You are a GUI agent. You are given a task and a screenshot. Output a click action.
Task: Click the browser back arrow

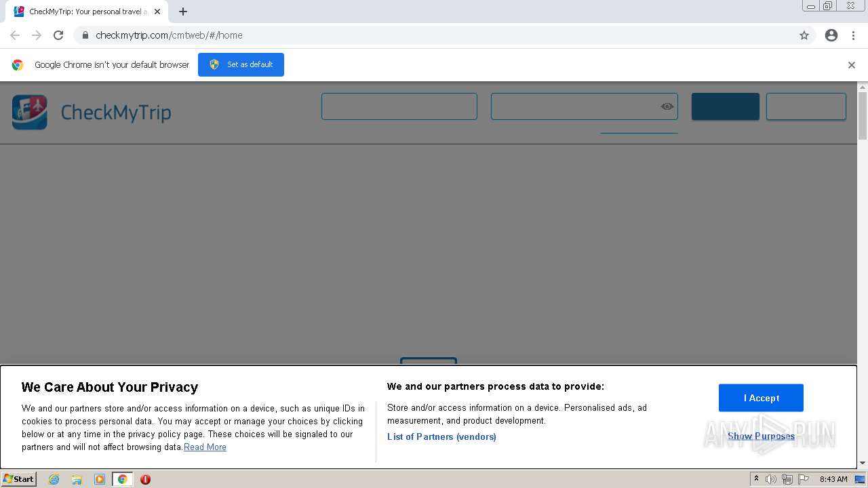[x=15, y=35]
